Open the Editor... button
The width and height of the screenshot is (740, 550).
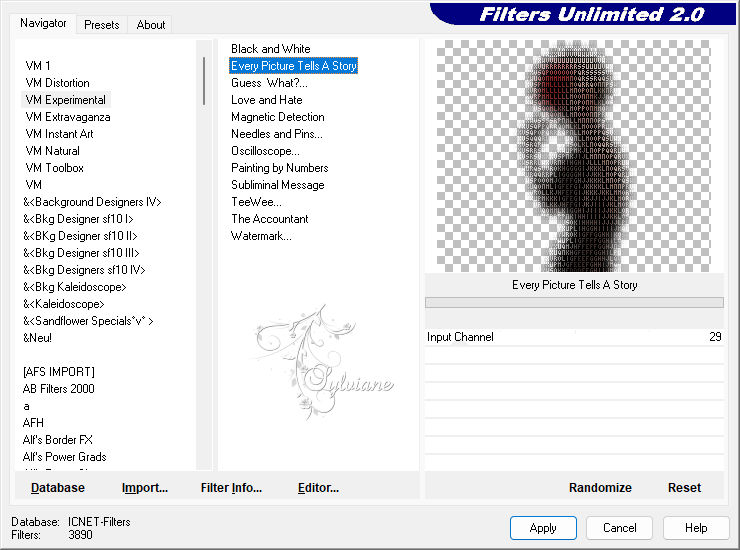tap(318, 488)
